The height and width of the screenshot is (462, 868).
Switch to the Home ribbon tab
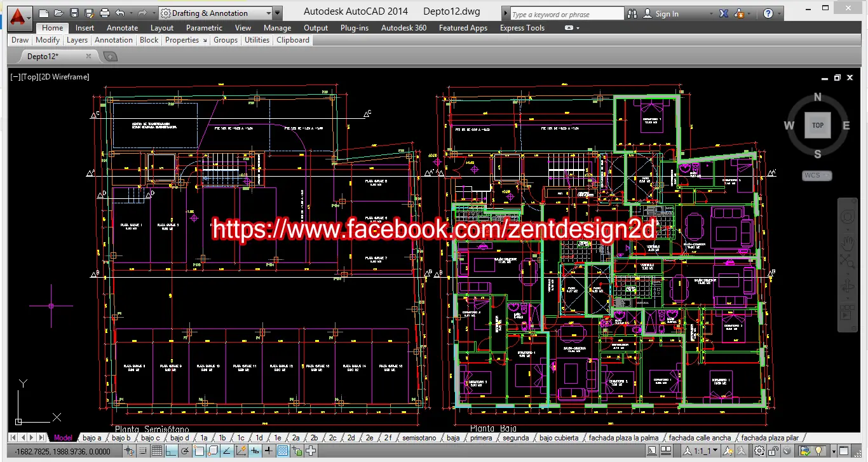click(52, 28)
